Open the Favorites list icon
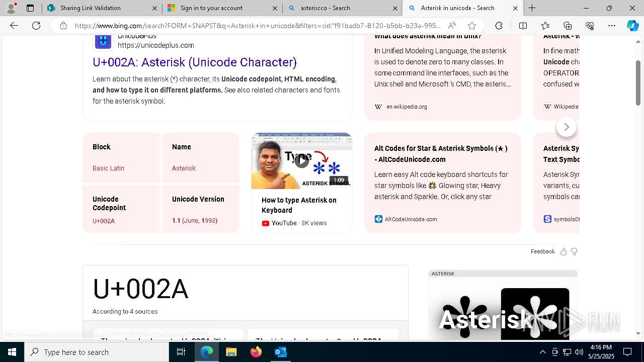Viewport: 644px width, 362px height. (x=545, y=26)
